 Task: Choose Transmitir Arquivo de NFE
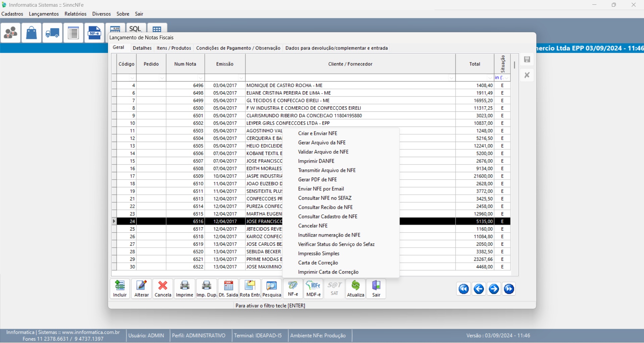tap(341, 170)
